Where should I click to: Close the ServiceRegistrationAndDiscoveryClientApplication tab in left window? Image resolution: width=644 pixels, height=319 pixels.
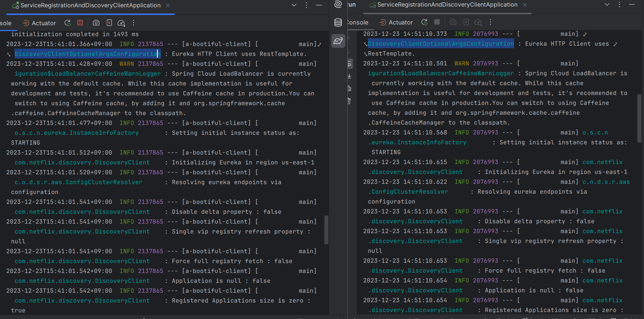(168, 5)
